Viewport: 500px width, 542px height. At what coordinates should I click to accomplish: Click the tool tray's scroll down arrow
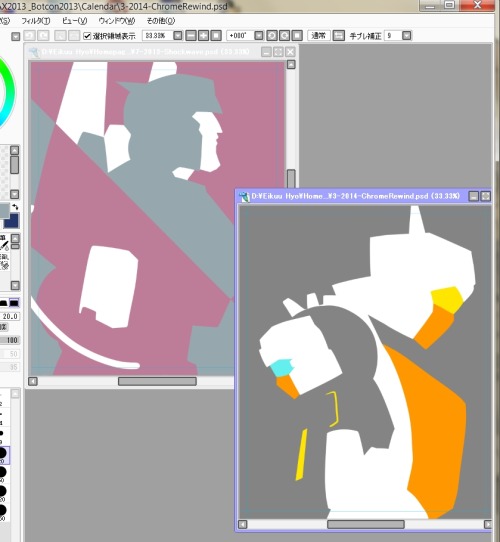click(x=15, y=285)
